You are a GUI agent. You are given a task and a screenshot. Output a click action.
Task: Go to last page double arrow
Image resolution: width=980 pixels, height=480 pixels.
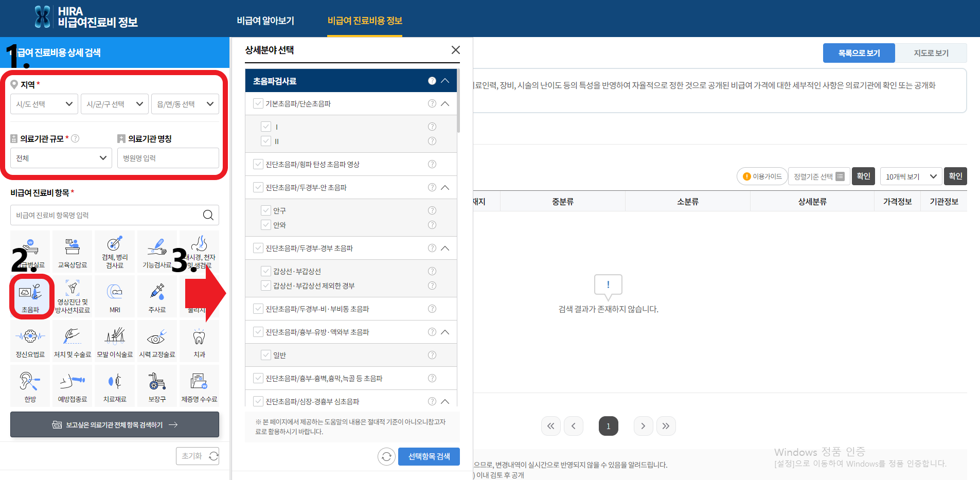[x=666, y=426]
